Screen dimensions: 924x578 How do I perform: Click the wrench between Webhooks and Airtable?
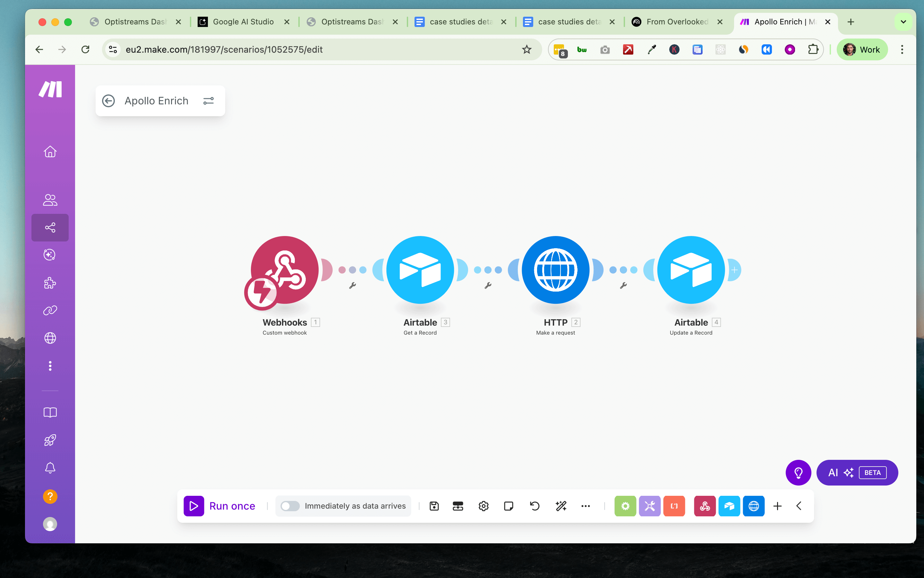pyautogui.click(x=352, y=285)
